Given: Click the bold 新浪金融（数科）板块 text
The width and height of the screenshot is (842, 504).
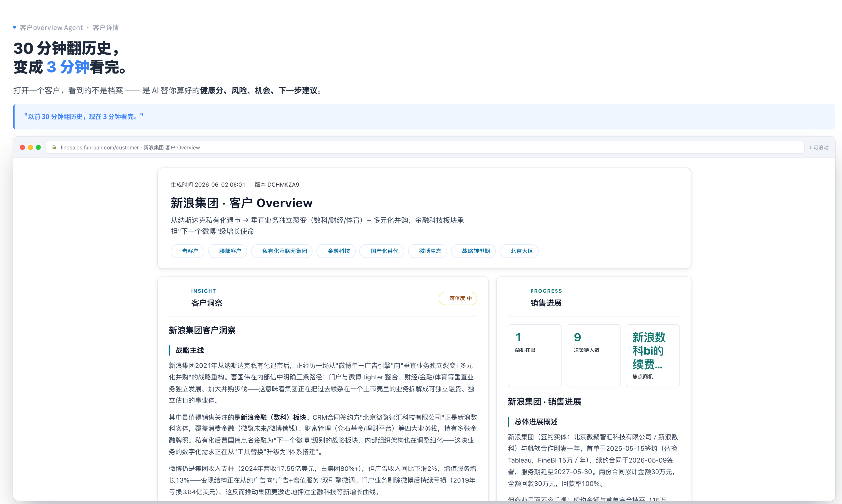Looking at the screenshot, I should [273, 417].
